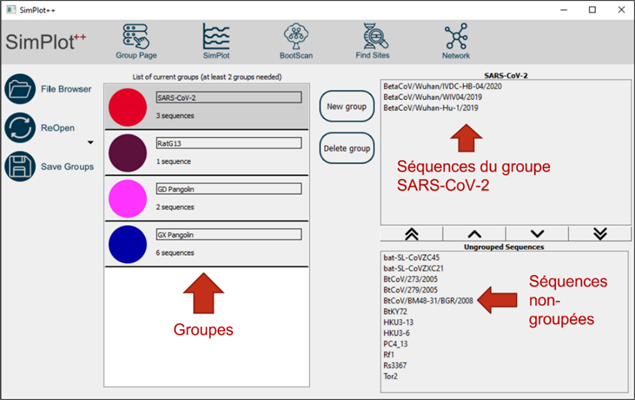Open the Group Page icon
The width and height of the screenshot is (635, 400).
pyautogui.click(x=136, y=41)
